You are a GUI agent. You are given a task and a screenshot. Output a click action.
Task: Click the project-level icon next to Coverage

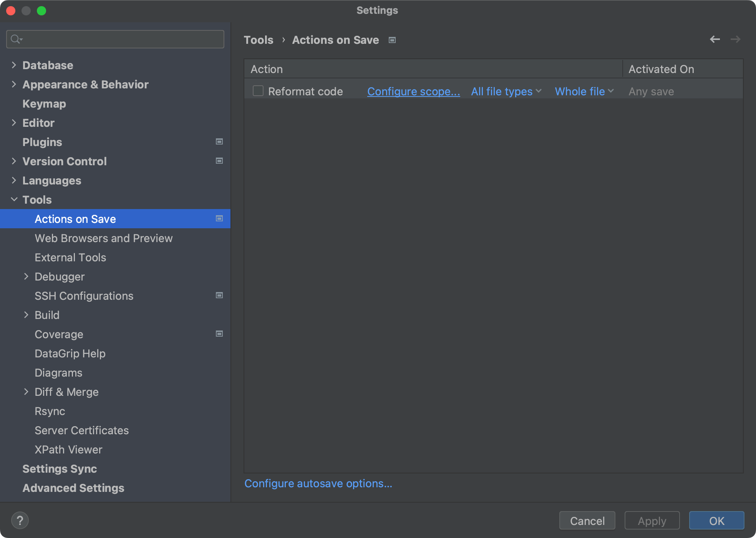[x=219, y=334]
